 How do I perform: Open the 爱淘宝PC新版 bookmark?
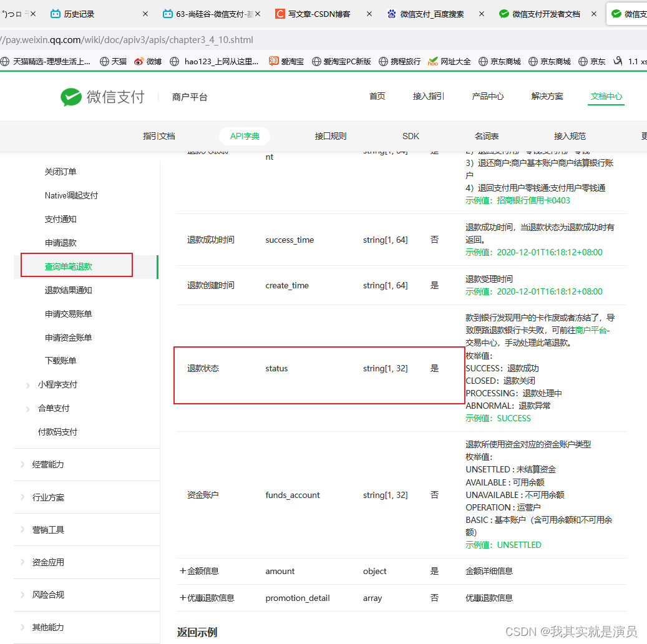pyautogui.click(x=341, y=62)
